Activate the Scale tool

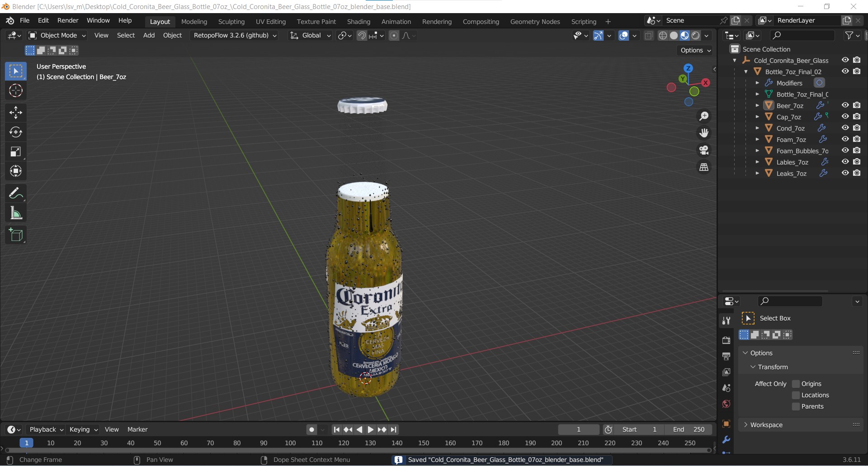[16, 151]
